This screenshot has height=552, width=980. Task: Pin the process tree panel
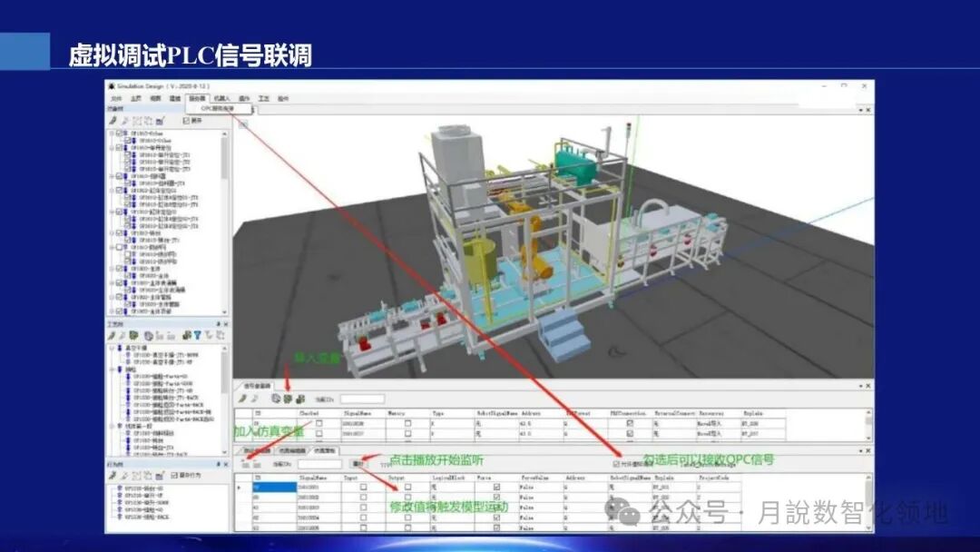point(218,324)
